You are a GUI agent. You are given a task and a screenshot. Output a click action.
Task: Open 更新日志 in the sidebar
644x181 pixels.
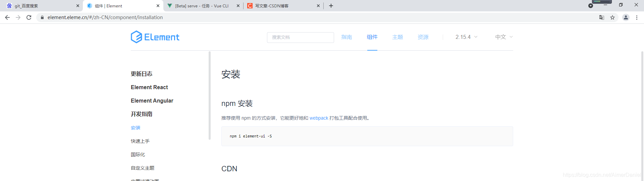[x=142, y=74]
